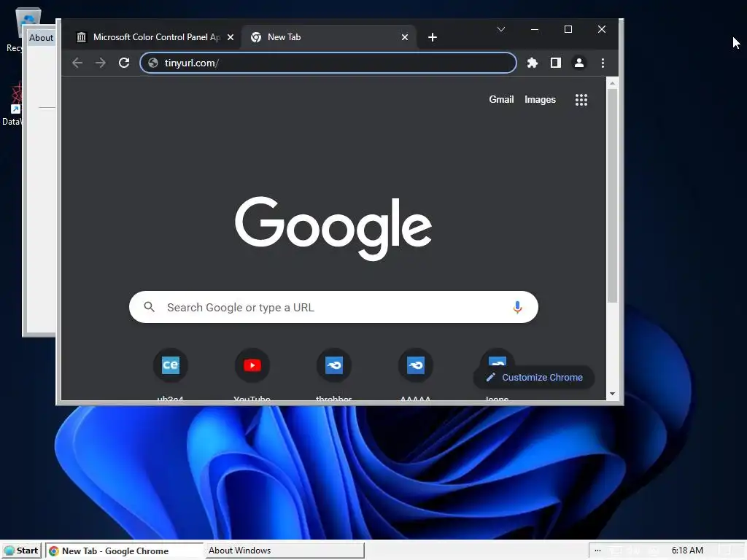Open the AAAAA shortcut tile
The width and height of the screenshot is (747, 560).
(x=415, y=365)
